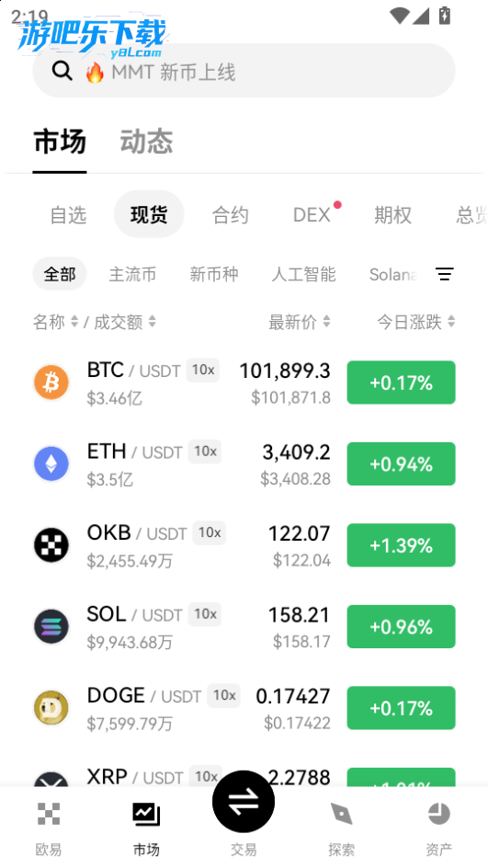The image size is (488, 868).
Task: Tap the Dogecoin coin icon
Action: pos(51,707)
